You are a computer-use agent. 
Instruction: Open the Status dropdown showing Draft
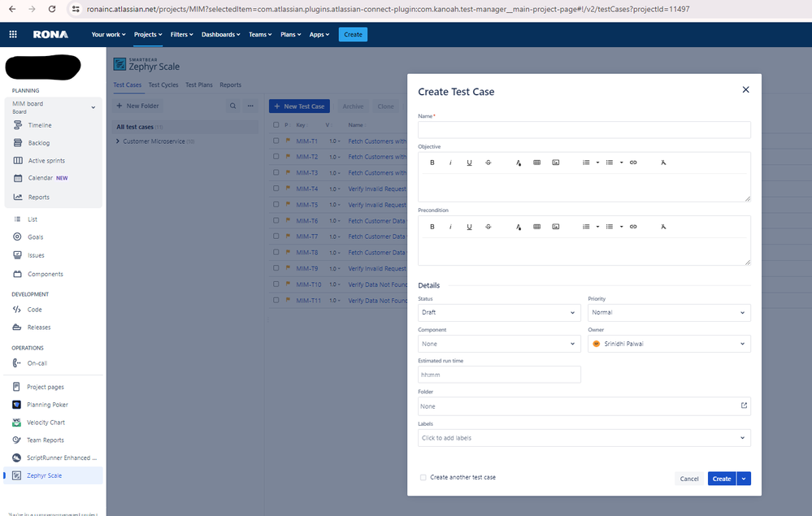pos(499,313)
